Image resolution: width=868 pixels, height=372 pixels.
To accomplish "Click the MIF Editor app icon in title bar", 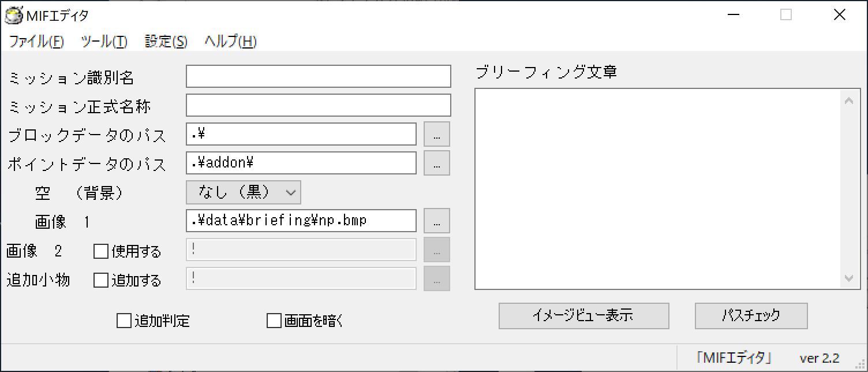I will [x=13, y=15].
